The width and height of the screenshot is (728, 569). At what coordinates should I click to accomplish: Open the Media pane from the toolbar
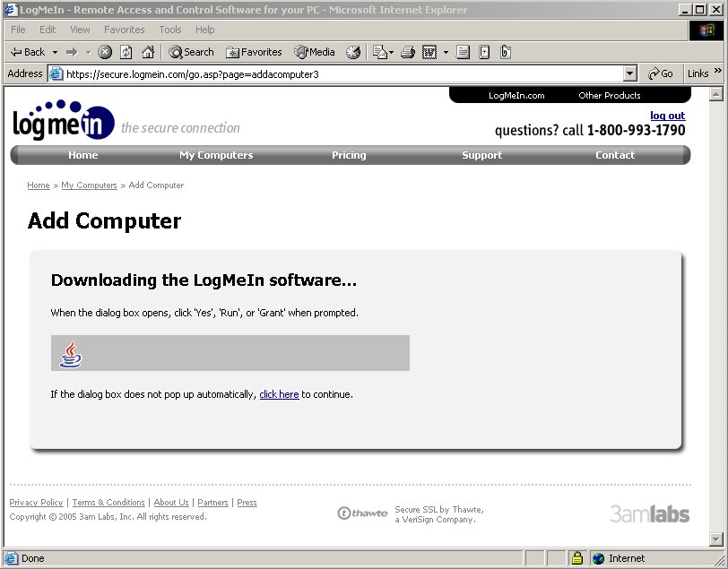(x=315, y=52)
